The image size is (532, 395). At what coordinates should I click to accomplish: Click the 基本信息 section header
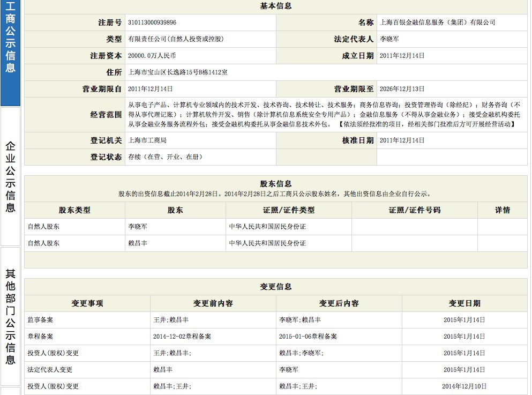275,6
